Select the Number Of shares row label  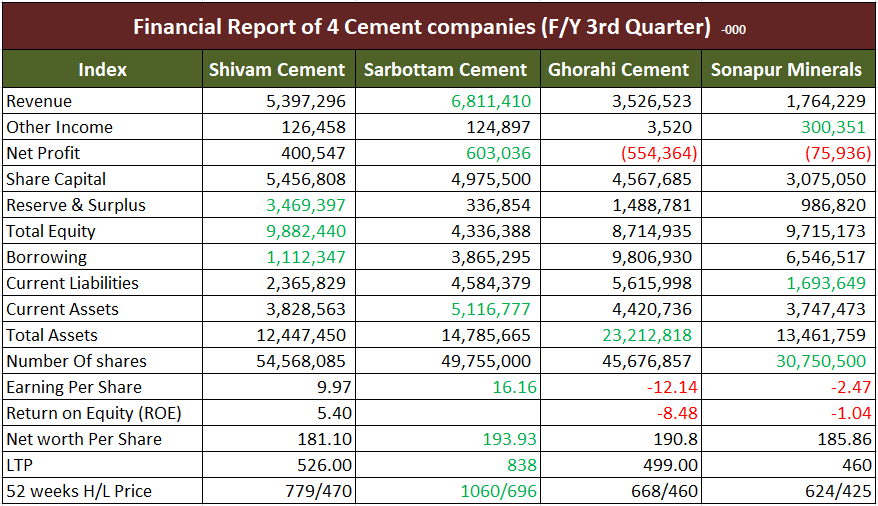76,361
